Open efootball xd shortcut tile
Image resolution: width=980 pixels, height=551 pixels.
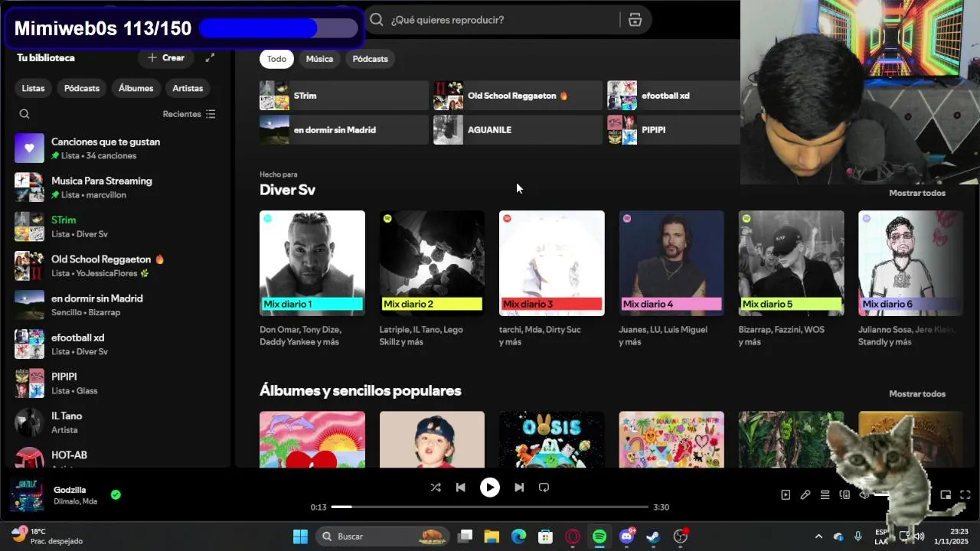pyautogui.click(x=674, y=96)
